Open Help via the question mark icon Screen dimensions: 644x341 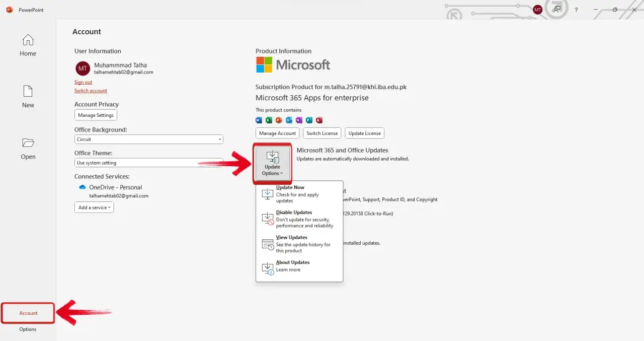coord(576,10)
